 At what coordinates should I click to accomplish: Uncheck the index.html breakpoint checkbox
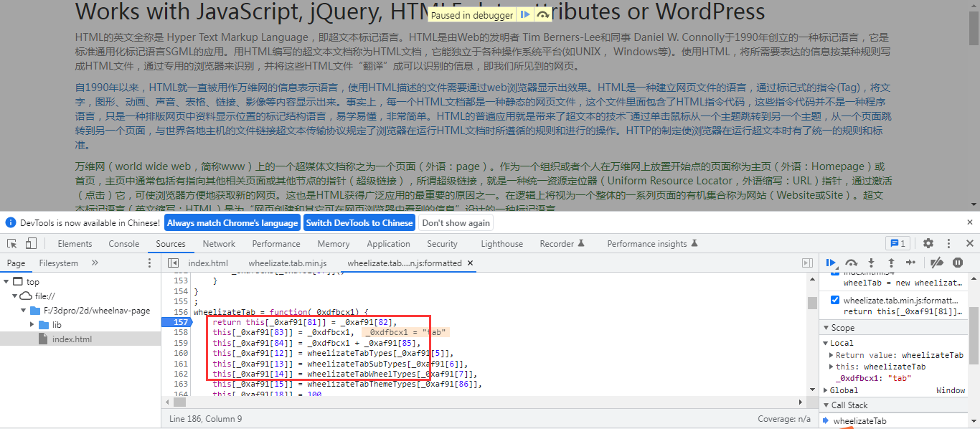(x=835, y=273)
